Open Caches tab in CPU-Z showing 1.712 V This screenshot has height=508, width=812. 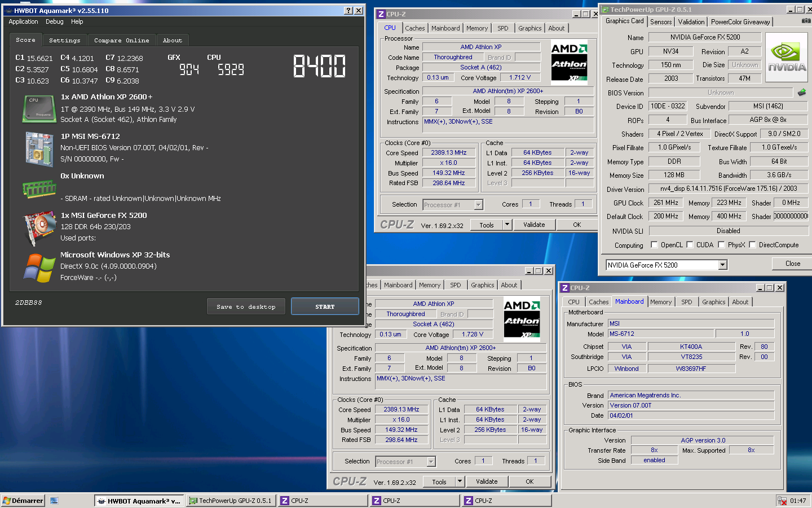[x=415, y=28]
